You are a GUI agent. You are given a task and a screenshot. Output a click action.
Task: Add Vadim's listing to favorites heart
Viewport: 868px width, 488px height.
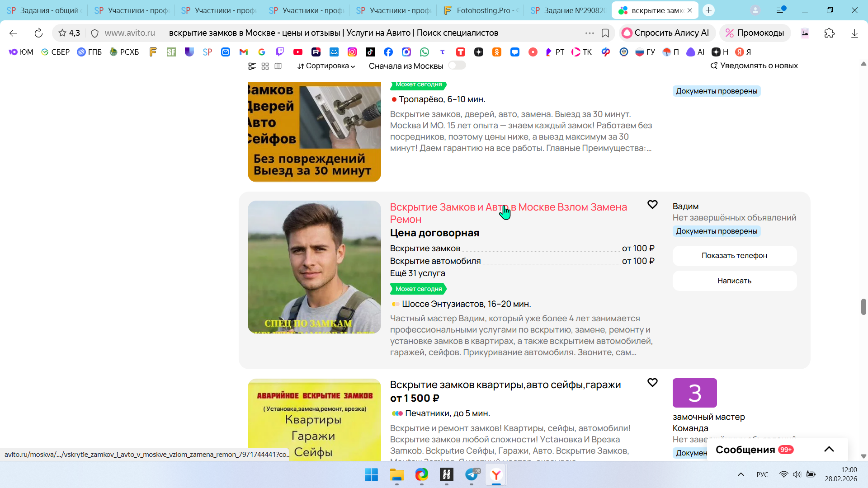pos(652,205)
